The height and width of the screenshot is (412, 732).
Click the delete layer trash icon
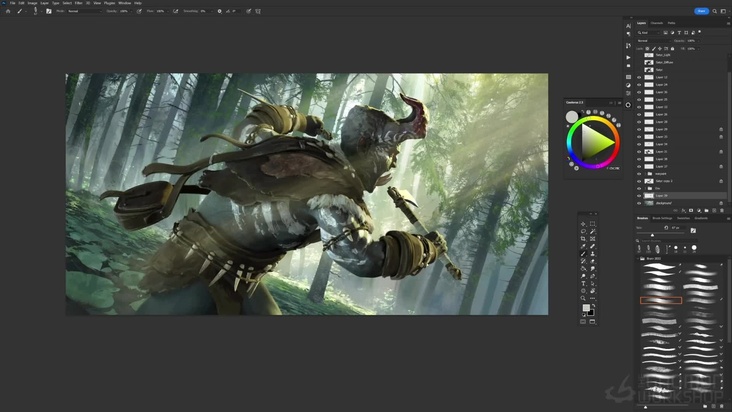[722, 210]
